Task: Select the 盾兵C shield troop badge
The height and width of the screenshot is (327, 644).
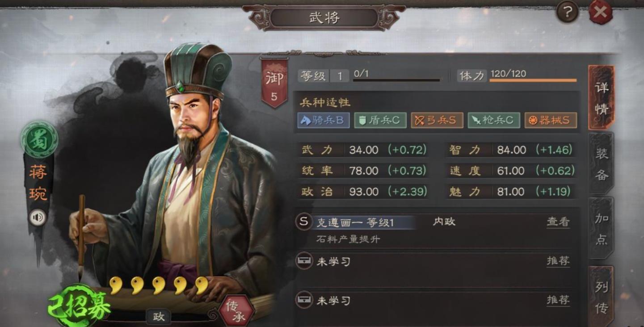Action: click(380, 120)
